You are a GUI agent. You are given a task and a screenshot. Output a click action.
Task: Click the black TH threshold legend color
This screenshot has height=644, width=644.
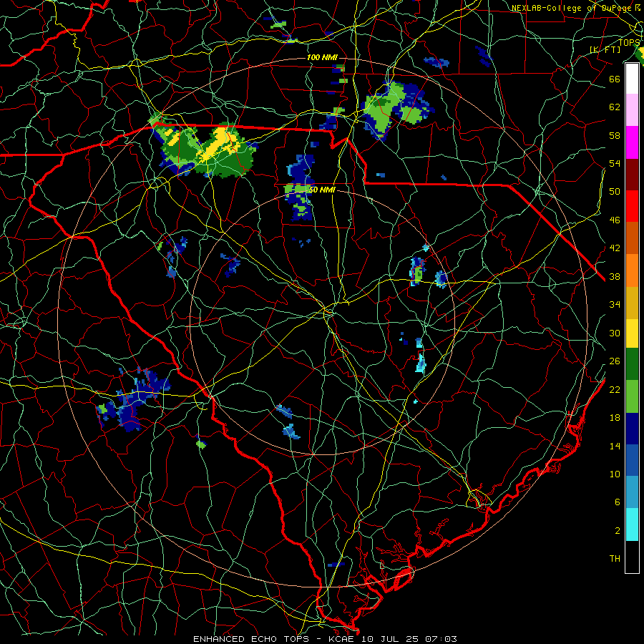(x=632, y=557)
